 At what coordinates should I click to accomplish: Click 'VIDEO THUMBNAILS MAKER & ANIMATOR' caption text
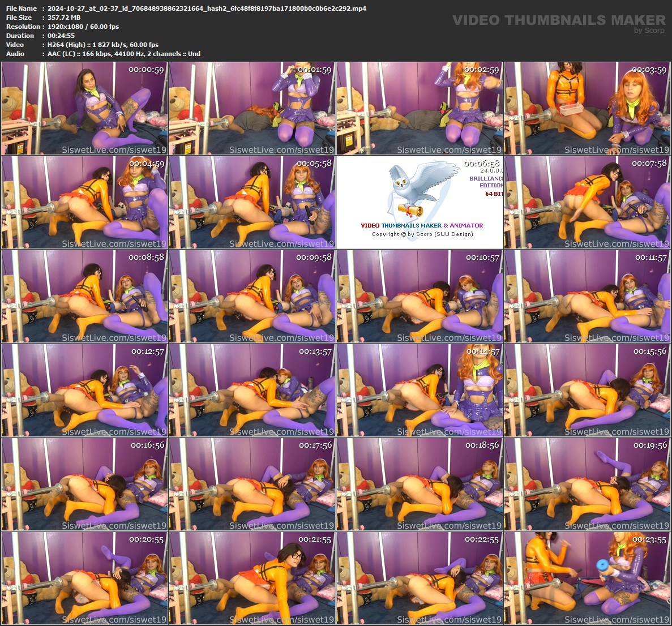(422, 225)
